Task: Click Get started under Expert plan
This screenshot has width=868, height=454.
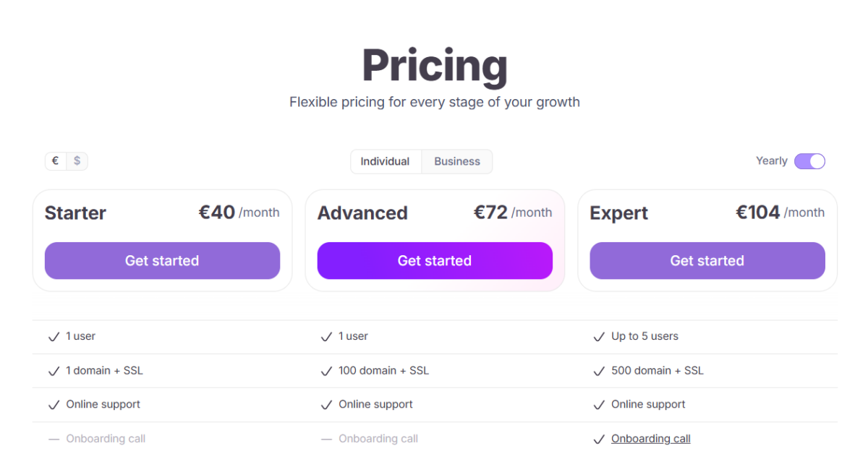Action: pyautogui.click(x=707, y=260)
